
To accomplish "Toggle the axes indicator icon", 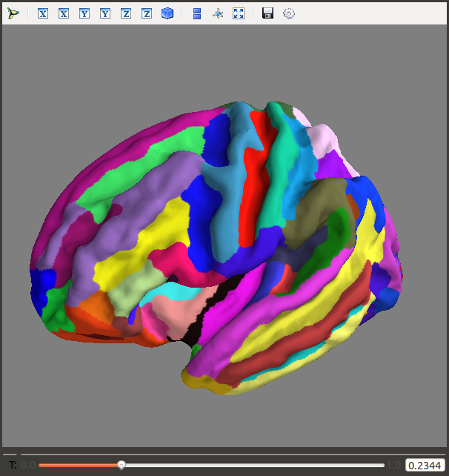I will point(218,13).
